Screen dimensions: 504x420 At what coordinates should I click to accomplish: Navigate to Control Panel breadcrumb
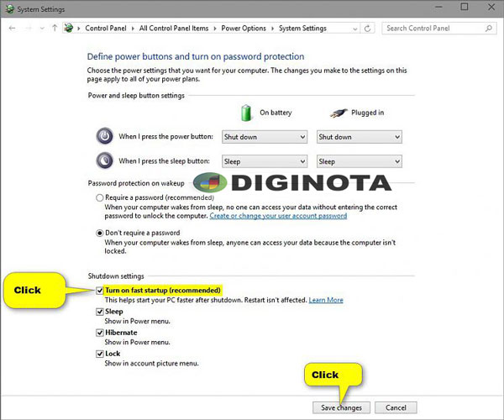(x=106, y=29)
